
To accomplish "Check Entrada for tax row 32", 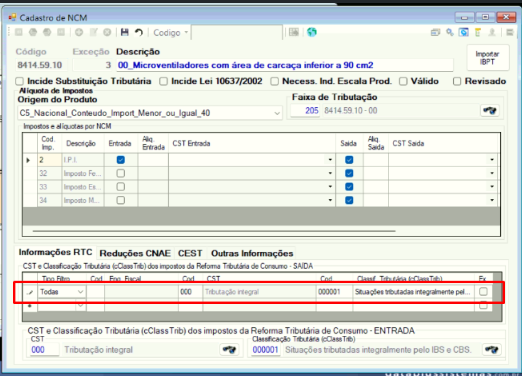I will pos(121,173).
